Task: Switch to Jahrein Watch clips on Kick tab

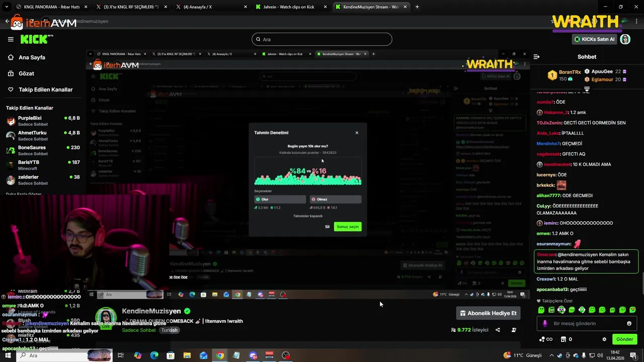Action: [x=290, y=7]
